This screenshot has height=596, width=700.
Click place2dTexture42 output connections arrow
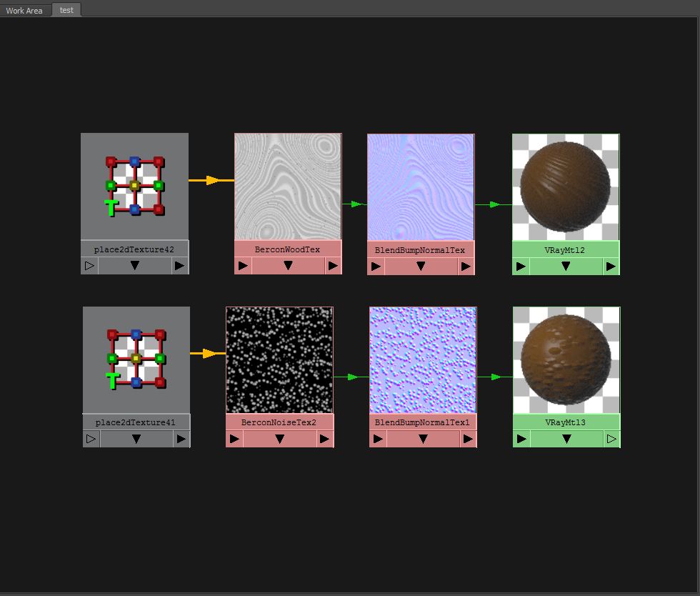(x=180, y=266)
